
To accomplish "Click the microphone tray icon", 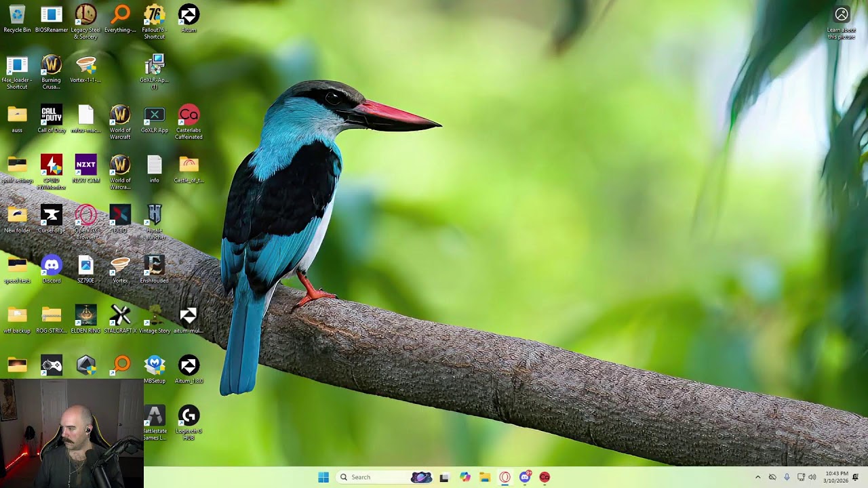I will pyautogui.click(x=787, y=477).
